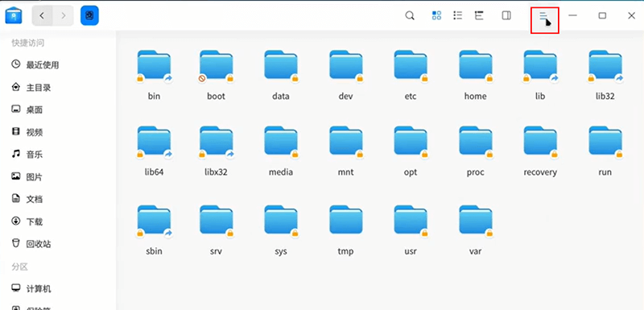Select the lib32 folder icon
Viewport: 644px width, 310px height.
(x=605, y=66)
